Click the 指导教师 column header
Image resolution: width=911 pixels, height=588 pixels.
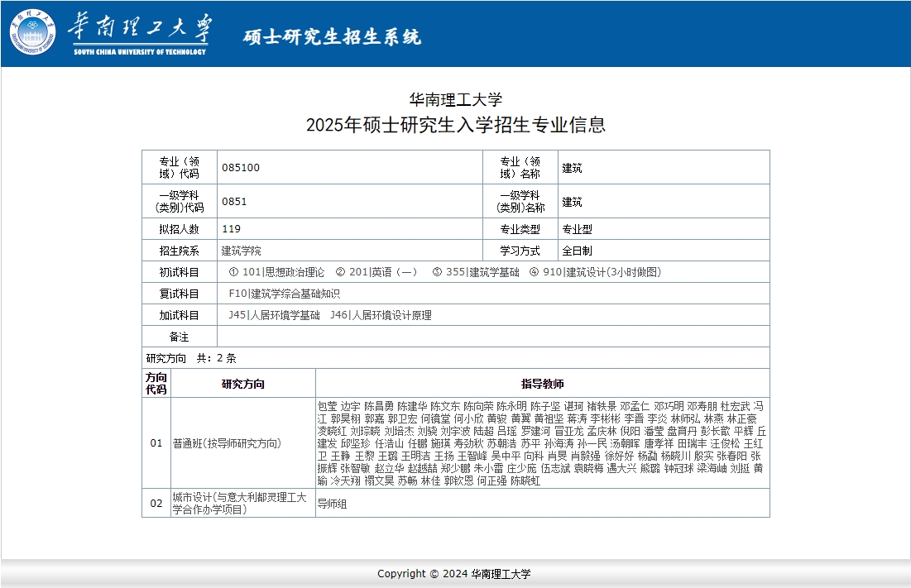tap(542, 384)
